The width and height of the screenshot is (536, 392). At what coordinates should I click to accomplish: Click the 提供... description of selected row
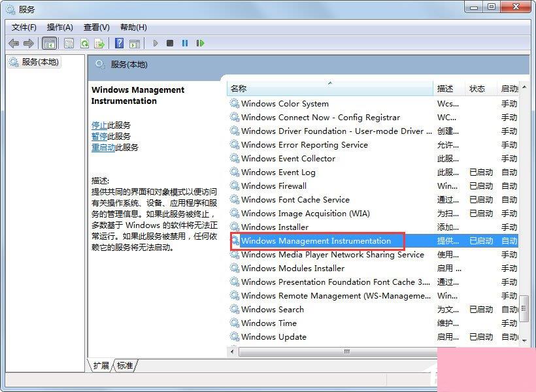pyautogui.click(x=448, y=240)
